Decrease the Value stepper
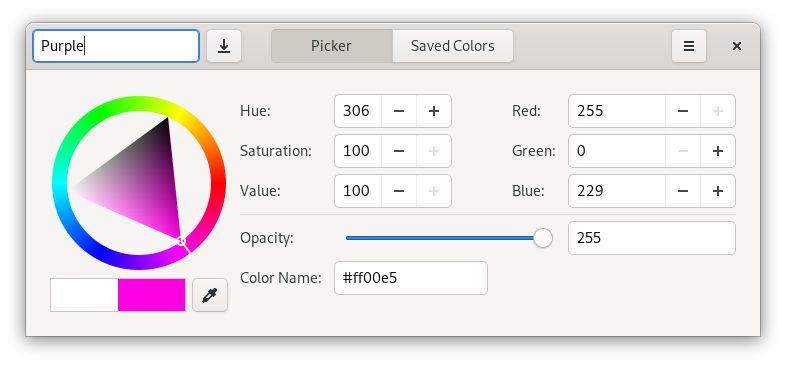This screenshot has width=786, height=365. tap(399, 191)
